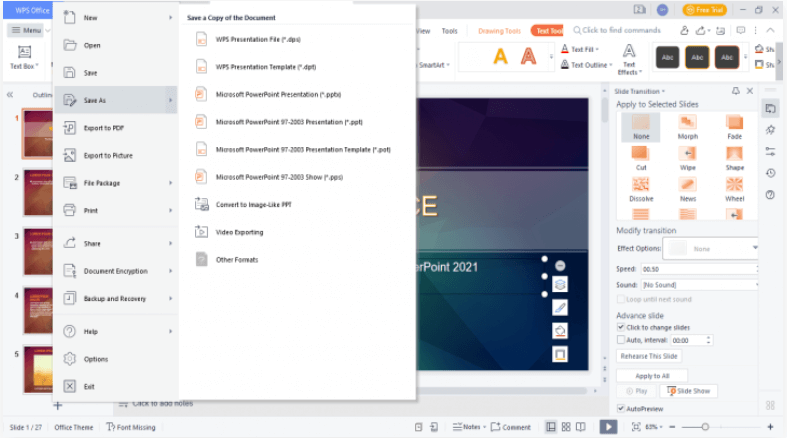Switch to Reading view icon
The image size is (787, 438).
(581, 427)
